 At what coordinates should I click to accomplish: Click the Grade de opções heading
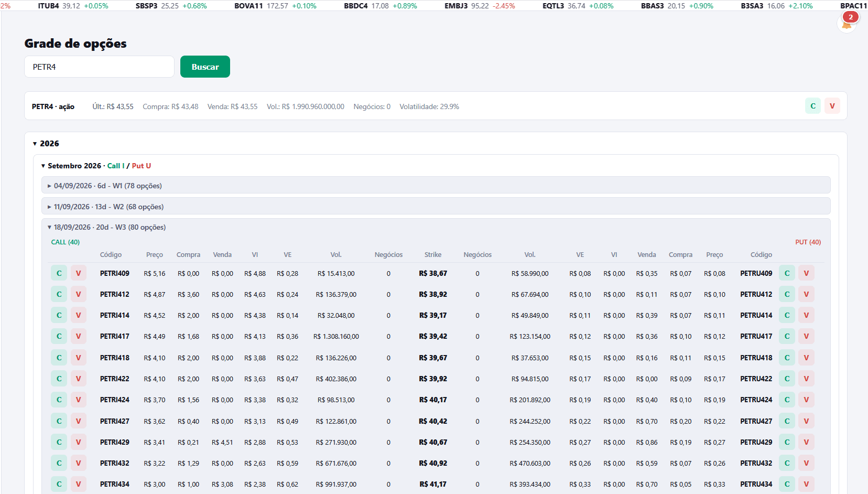pos(75,44)
